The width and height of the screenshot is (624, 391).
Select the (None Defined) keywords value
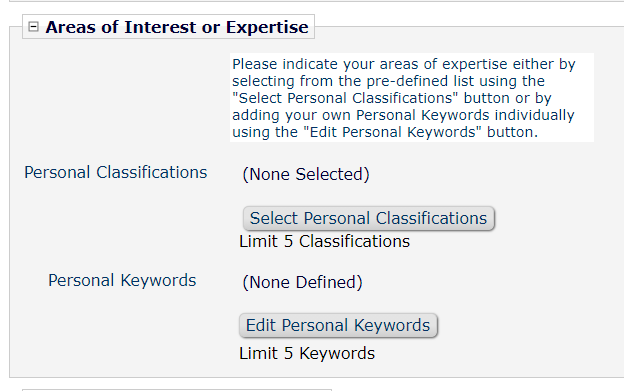302,282
